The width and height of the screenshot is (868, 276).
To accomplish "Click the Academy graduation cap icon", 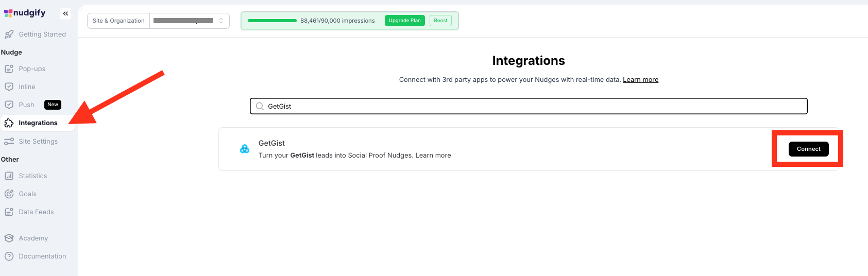I will 9,238.
